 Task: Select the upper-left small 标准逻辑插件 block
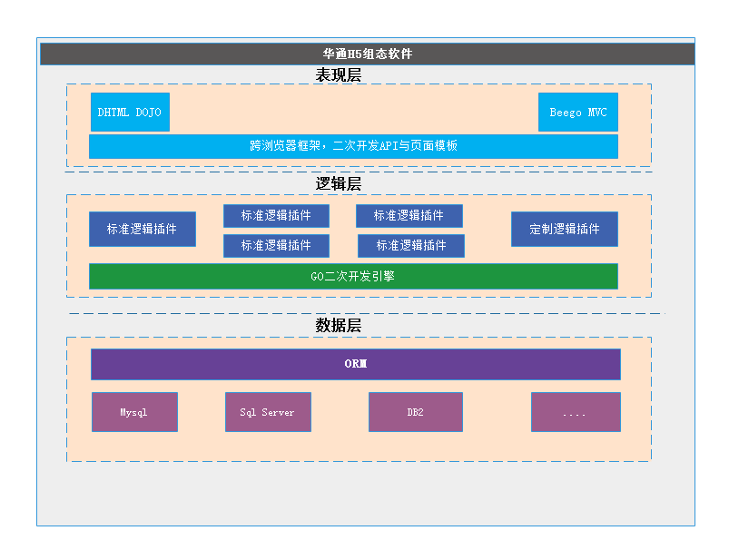(x=276, y=216)
